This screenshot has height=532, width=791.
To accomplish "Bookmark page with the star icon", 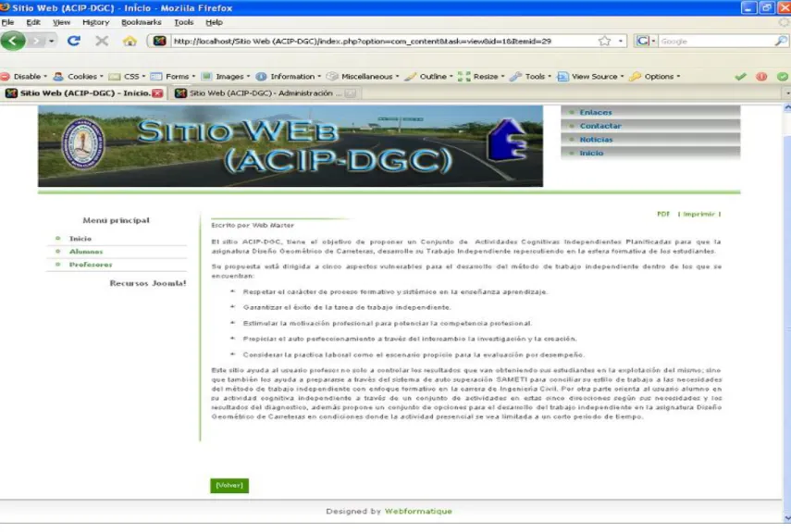I will click(x=604, y=42).
